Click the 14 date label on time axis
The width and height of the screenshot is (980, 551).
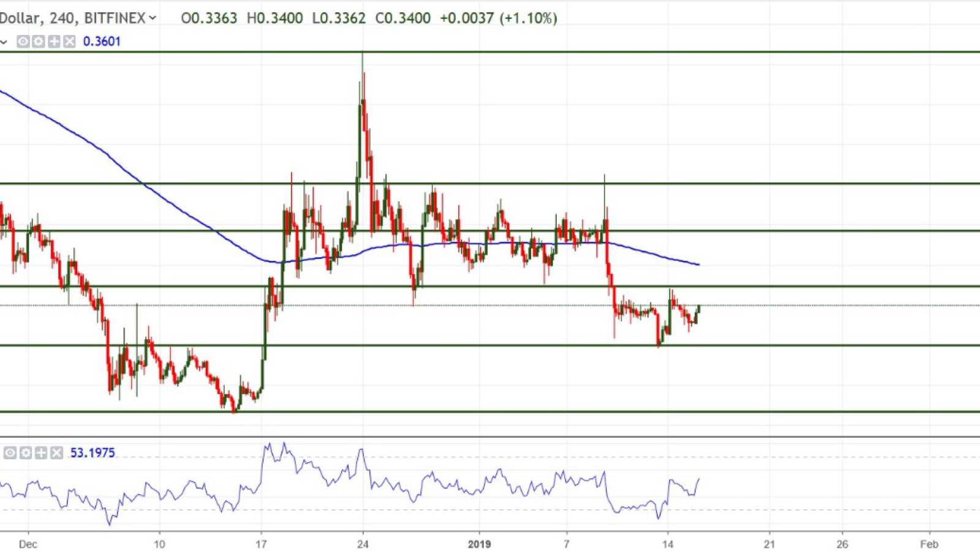coord(668,544)
